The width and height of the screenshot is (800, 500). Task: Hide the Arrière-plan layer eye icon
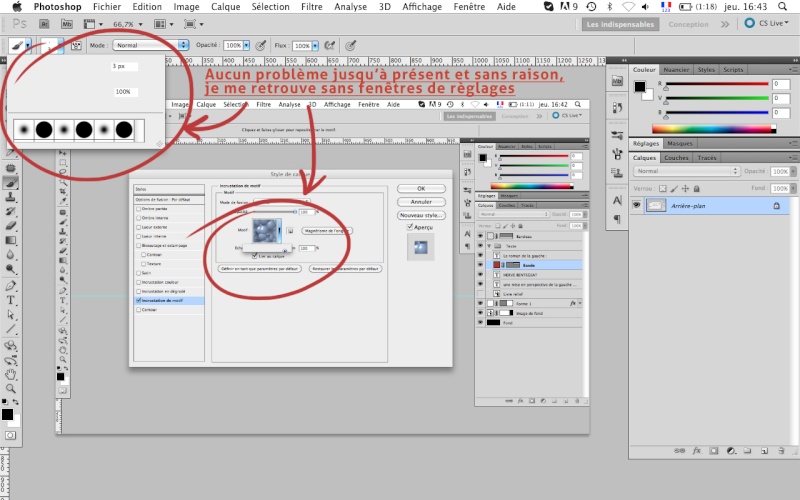[636, 205]
